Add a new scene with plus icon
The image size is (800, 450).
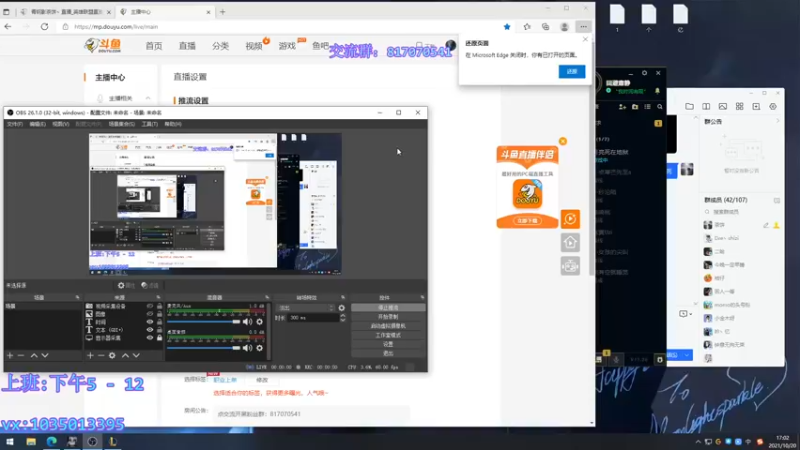[x=10, y=355]
